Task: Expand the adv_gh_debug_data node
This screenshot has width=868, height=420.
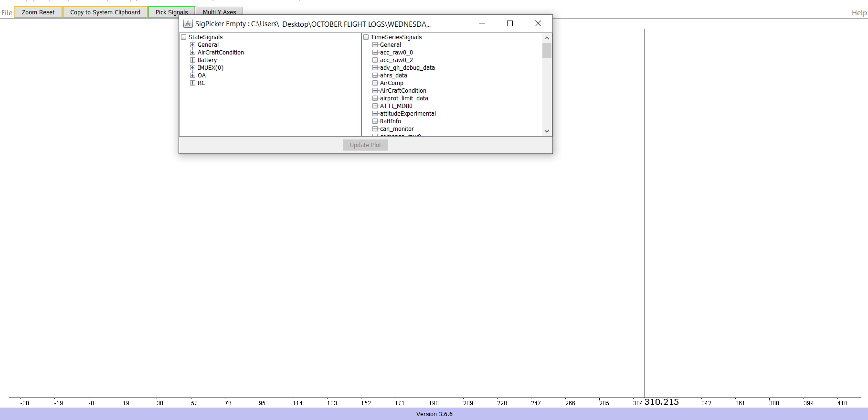Action: click(375, 68)
